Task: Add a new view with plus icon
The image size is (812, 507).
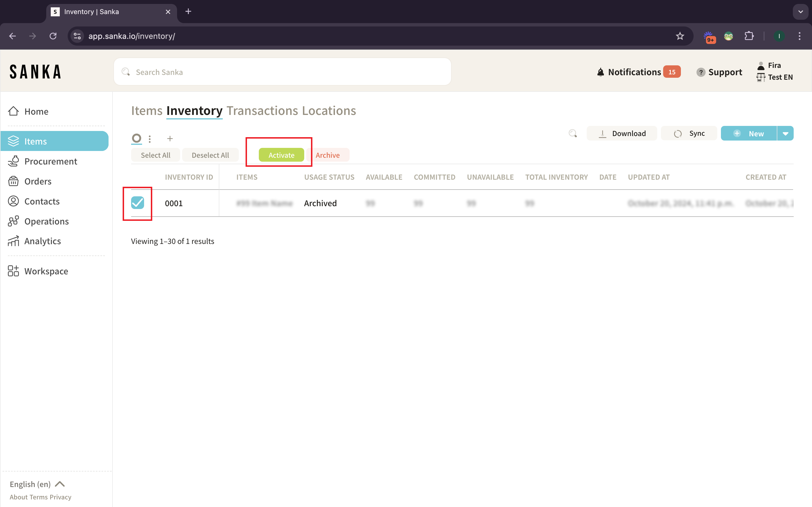Action: click(x=170, y=139)
